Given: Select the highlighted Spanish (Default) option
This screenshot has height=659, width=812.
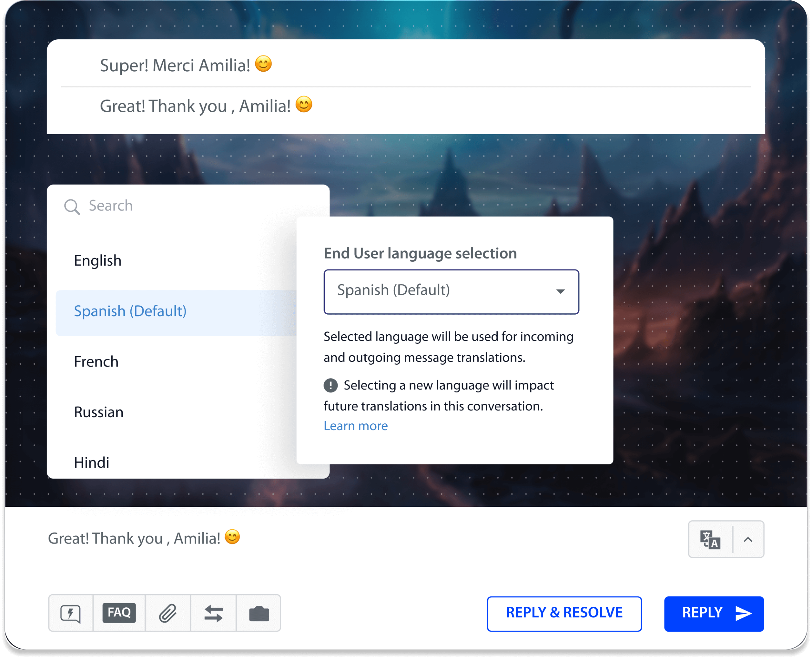Looking at the screenshot, I should point(176,313).
